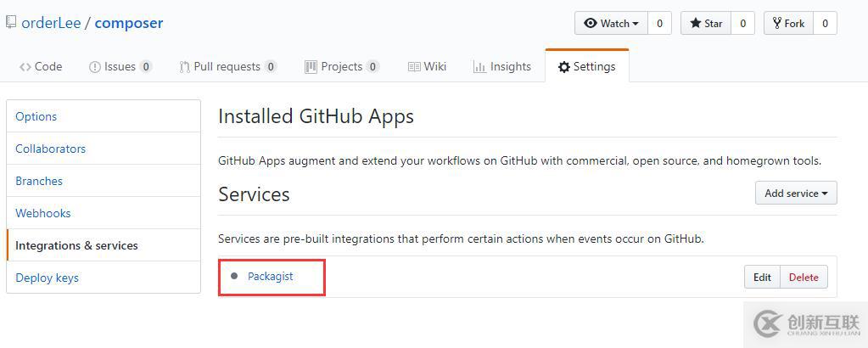Click the Pull requests branch icon
Screen dimensions: 868x348
tap(185, 67)
